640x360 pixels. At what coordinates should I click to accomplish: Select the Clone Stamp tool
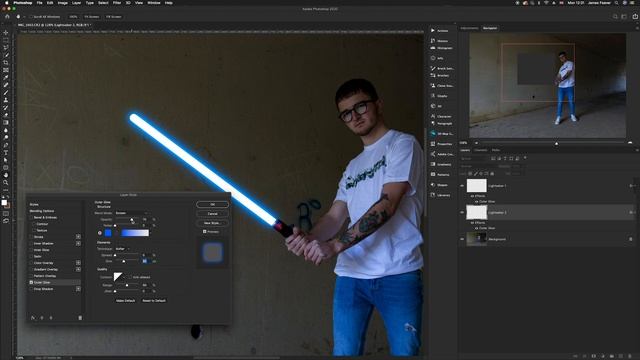(x=6, y=100)
